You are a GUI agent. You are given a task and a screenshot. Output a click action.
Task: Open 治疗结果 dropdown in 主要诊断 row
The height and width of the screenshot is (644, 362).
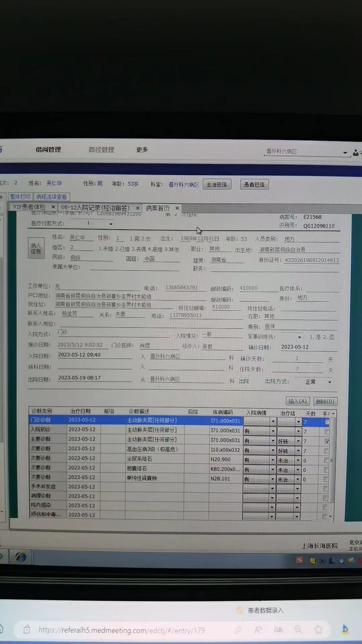298,441
